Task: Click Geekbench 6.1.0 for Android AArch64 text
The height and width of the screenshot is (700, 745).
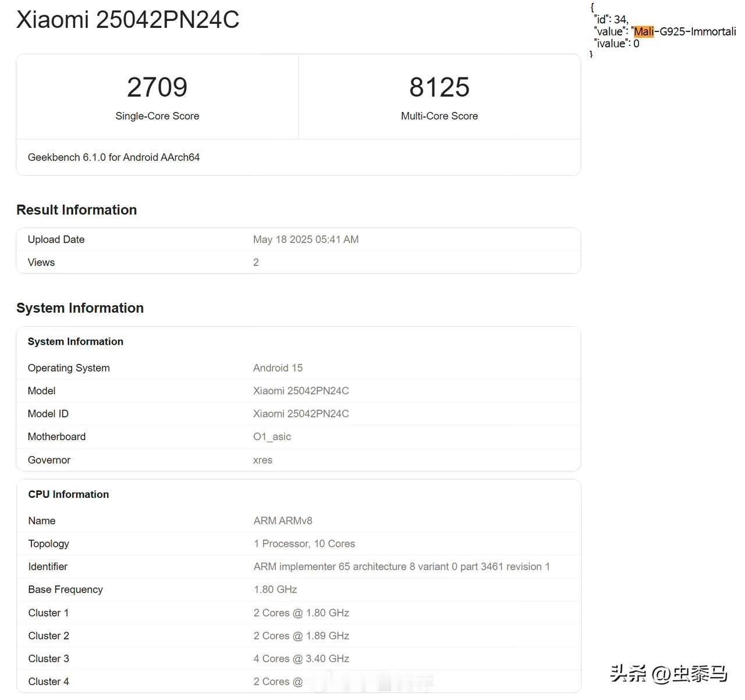Action: (x=113, y=157)
